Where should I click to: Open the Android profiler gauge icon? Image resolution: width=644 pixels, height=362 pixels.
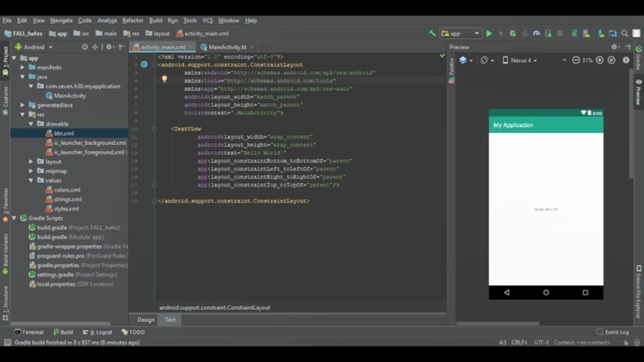(536, 34)
